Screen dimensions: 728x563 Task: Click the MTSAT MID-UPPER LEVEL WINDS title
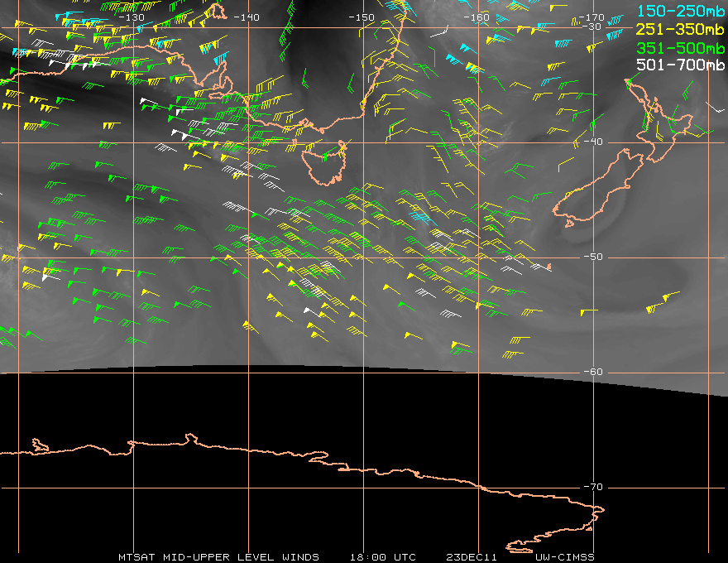(218, 557)
